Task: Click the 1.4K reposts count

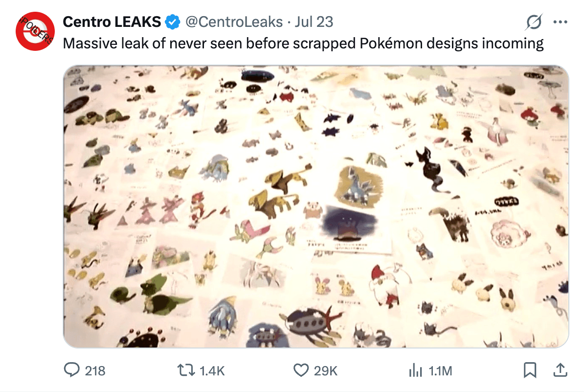Action: pos(212,371)
